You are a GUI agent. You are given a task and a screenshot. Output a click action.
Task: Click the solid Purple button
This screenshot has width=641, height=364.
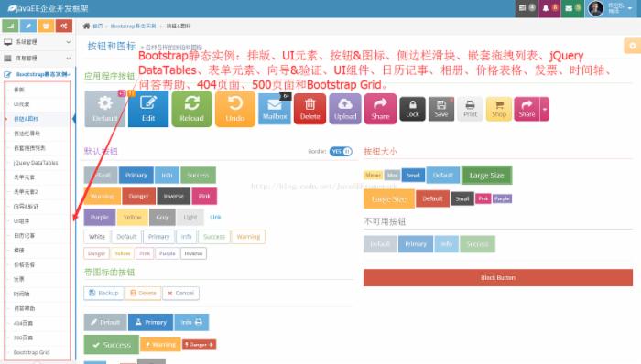tap(100, 217)
